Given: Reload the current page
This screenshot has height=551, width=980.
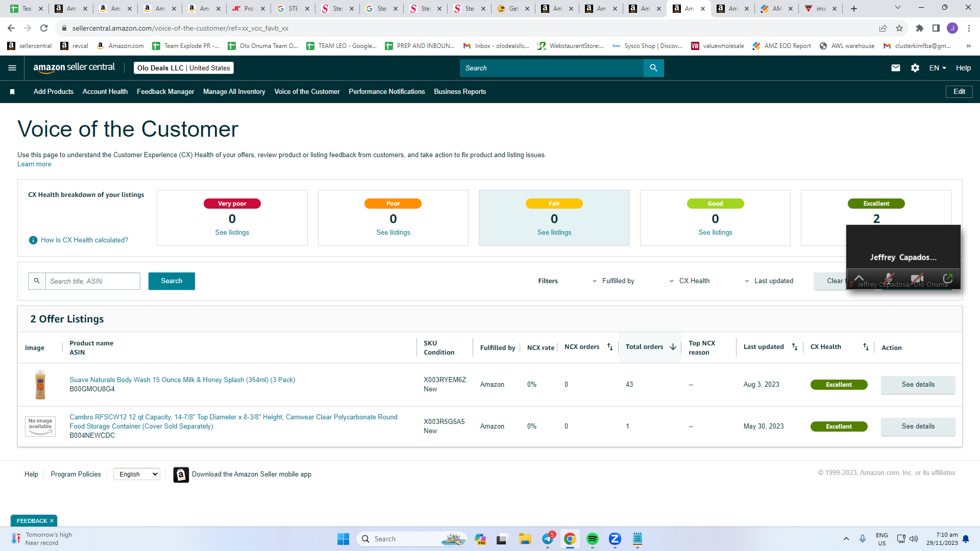Looking at the screenshot, I should click(44, 28).
